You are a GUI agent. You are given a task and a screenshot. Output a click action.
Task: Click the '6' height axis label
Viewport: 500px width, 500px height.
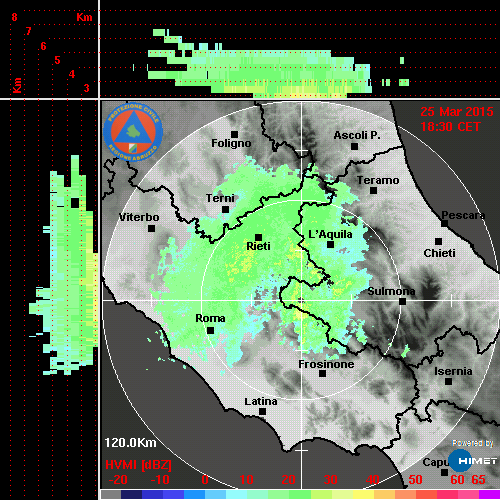coord(43,46)
